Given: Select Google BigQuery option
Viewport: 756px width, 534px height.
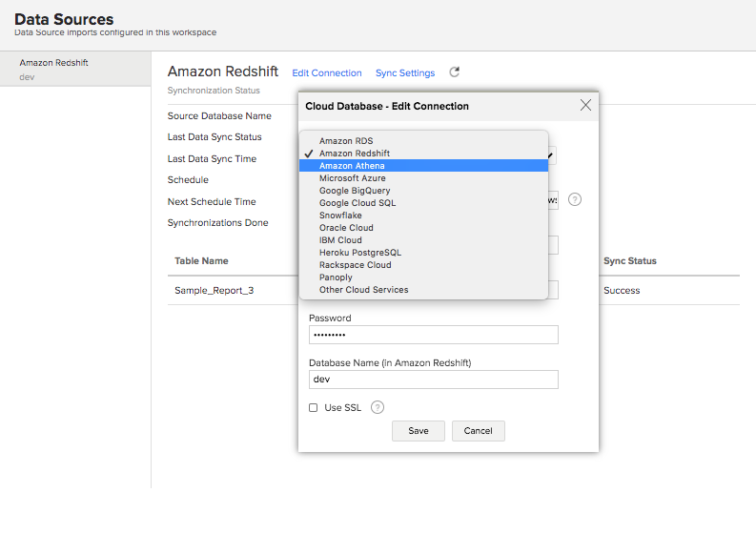Looking at the screenshot, I should click(x=424, y=191).
